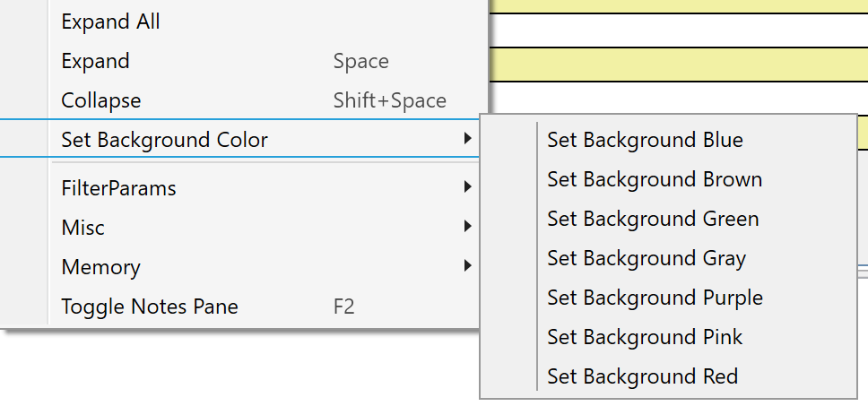
Task: Apply Set Background Green
Action: (653, 219)
